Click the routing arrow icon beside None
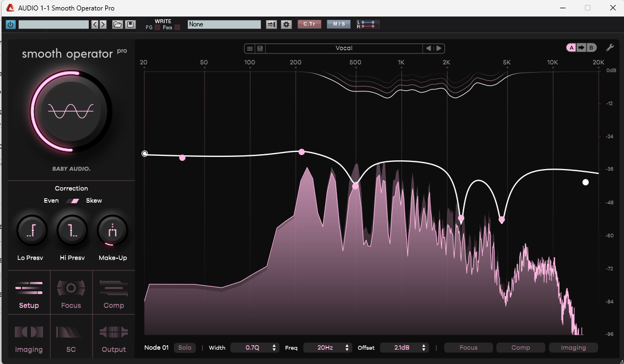The image size is (624, 364). tap(271, 24)
